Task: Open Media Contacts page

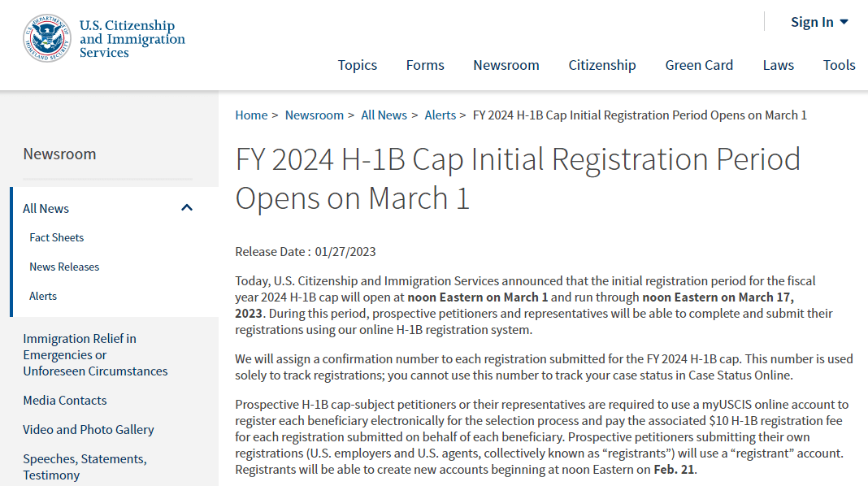Action: 65,400
